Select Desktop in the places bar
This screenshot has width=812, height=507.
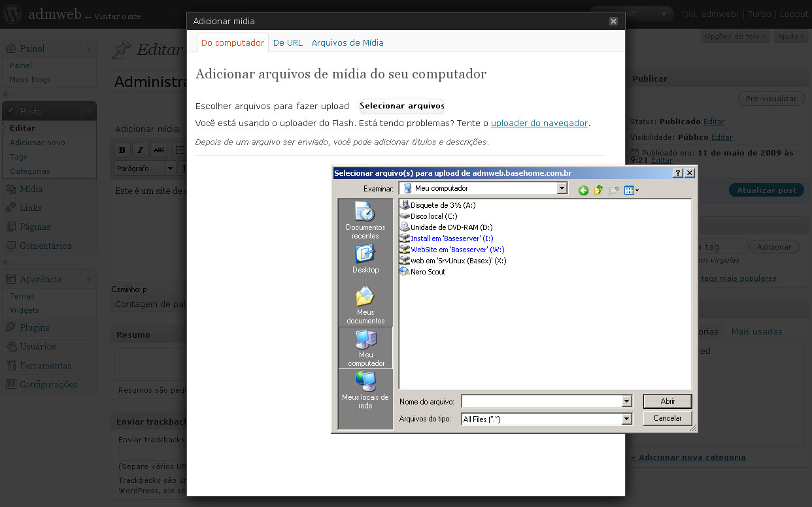point(365,259)
